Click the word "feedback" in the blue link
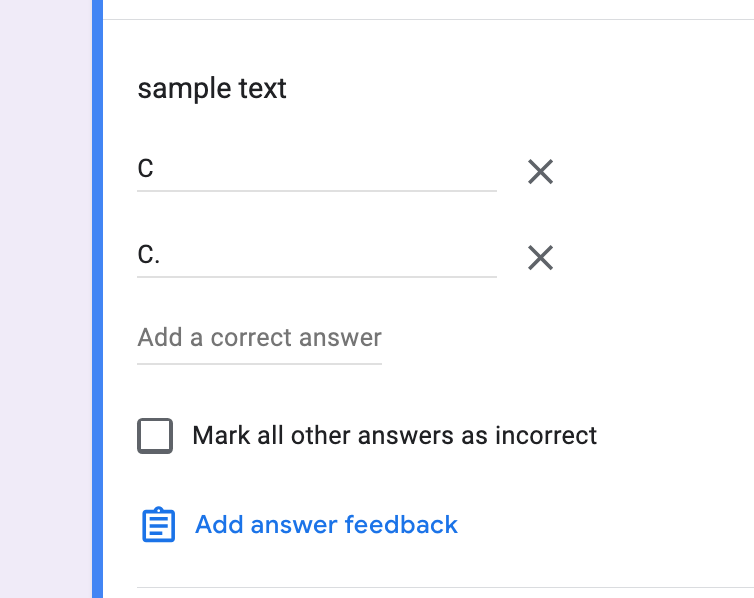This screenshot has height=598, width=754. coord(402,524)
